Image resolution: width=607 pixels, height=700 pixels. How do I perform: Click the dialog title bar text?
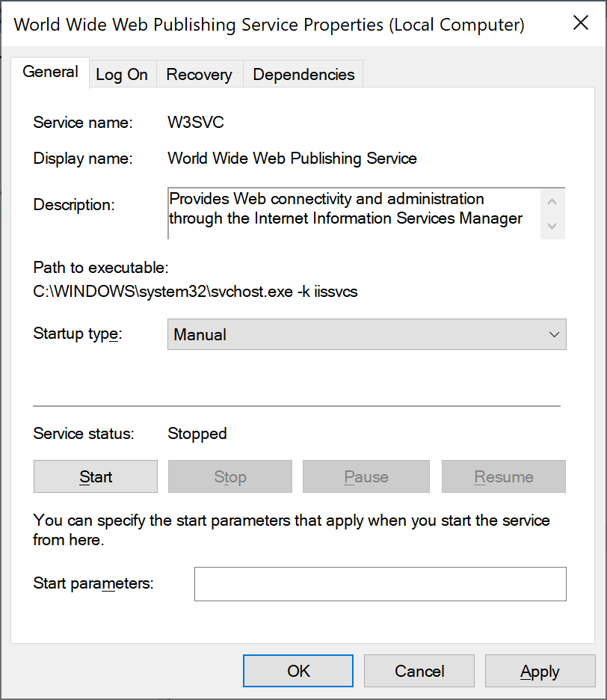pyautogui.click(x=269, y=25)
